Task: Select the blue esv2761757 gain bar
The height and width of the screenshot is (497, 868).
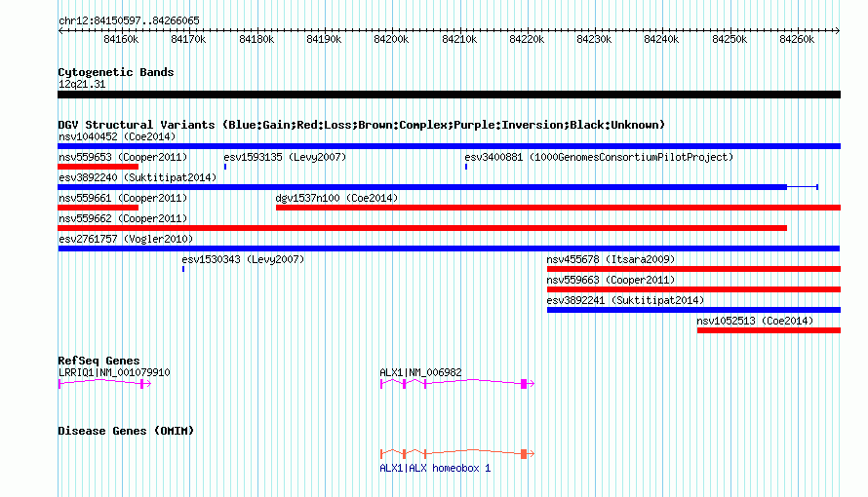Action: (x=449, y=248)
